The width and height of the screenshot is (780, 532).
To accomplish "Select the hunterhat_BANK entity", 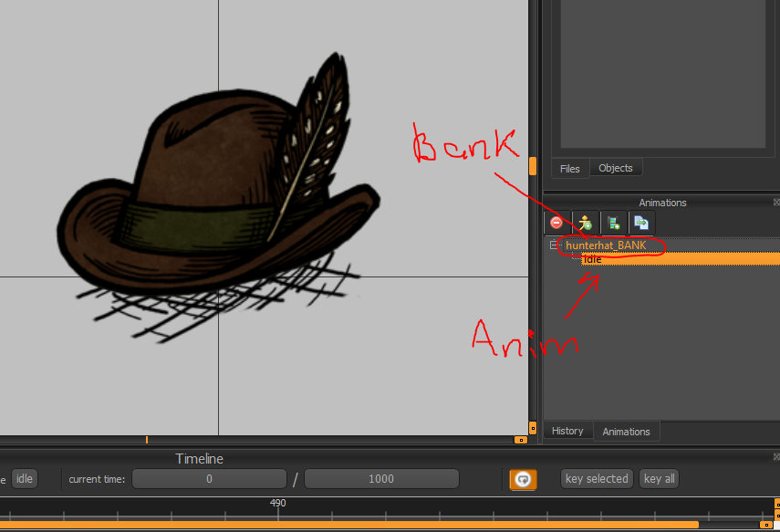I will coord(606,245).
